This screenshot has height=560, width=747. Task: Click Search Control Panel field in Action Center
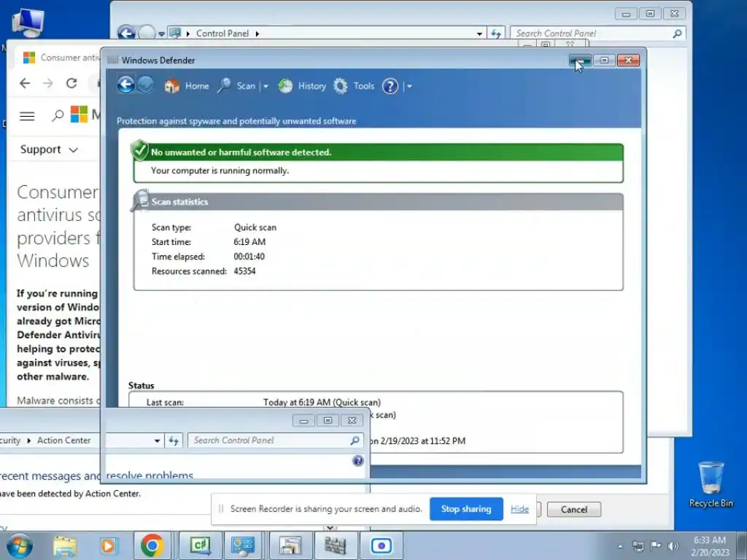click(x=276, y=440)
